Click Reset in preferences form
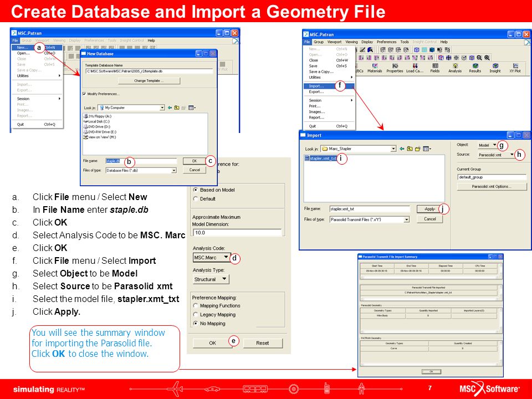Viewport: 532px width, 399px height. point(263,343)
